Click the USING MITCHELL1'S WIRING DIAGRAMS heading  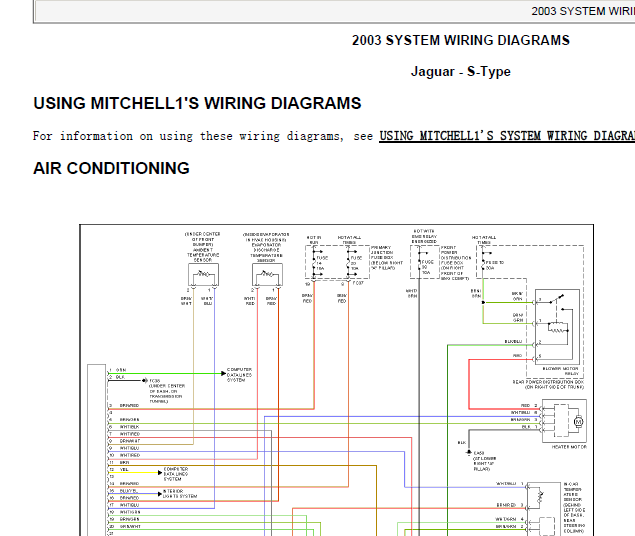tap(197, 103)
